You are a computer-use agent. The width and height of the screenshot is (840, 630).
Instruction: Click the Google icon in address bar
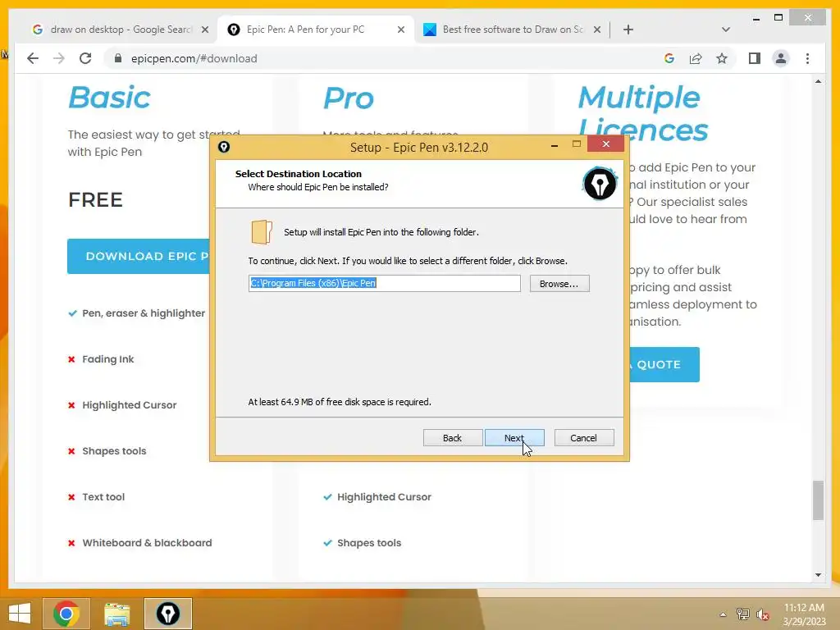pyautogui.click(x=669, y=58)
